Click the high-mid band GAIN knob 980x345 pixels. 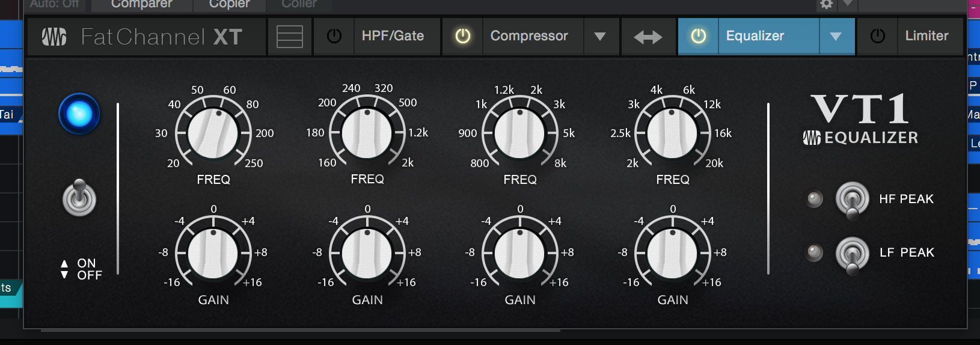point(519,254)
